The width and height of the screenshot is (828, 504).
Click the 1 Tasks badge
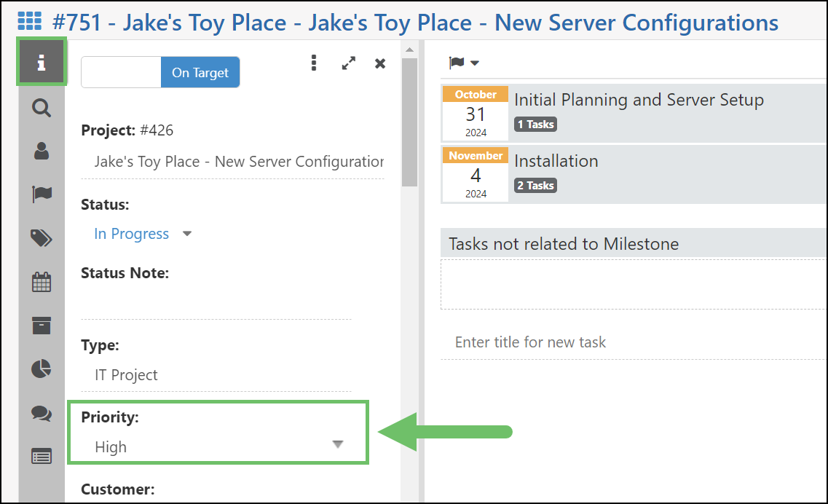(x=535, y=124)
